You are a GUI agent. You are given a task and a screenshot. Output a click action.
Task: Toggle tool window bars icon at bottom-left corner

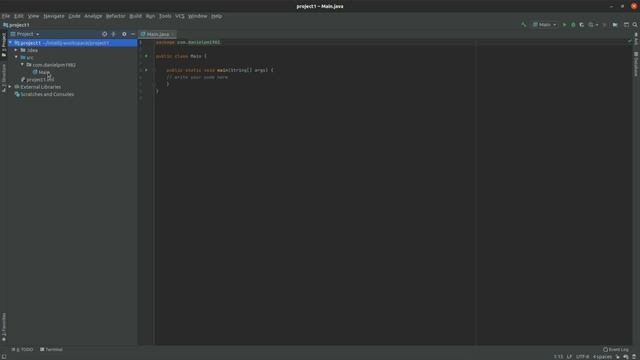coord(4,356)
